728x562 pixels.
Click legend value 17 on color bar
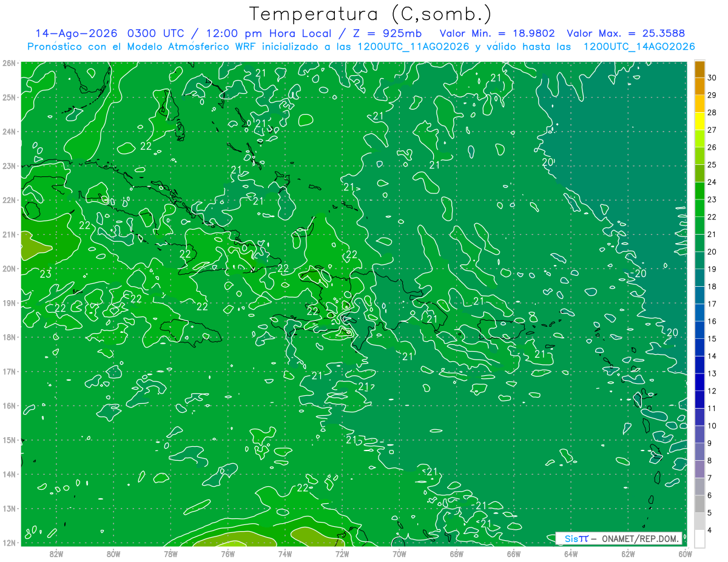pyautogui.click(x=712, y=304)
